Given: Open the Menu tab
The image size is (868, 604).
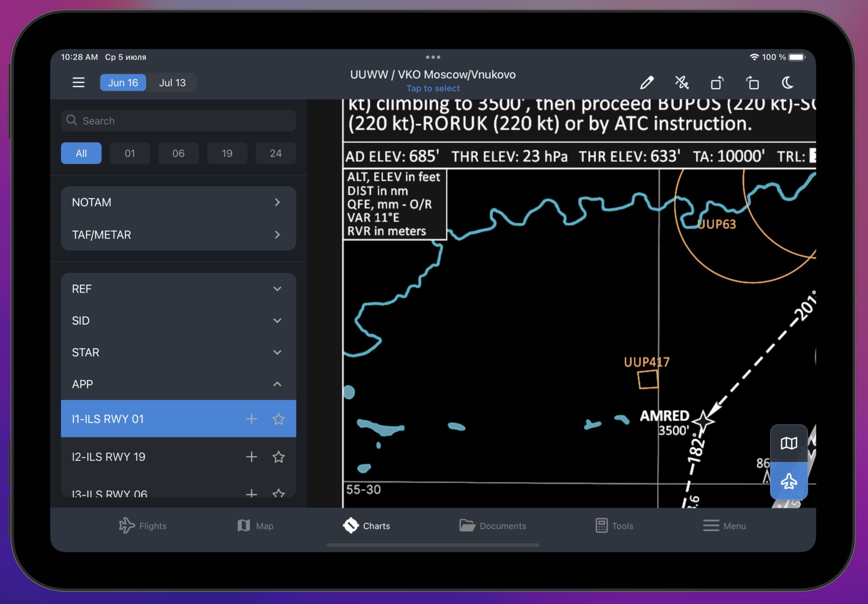Looking at the screenshot, I should pos(724,526).
